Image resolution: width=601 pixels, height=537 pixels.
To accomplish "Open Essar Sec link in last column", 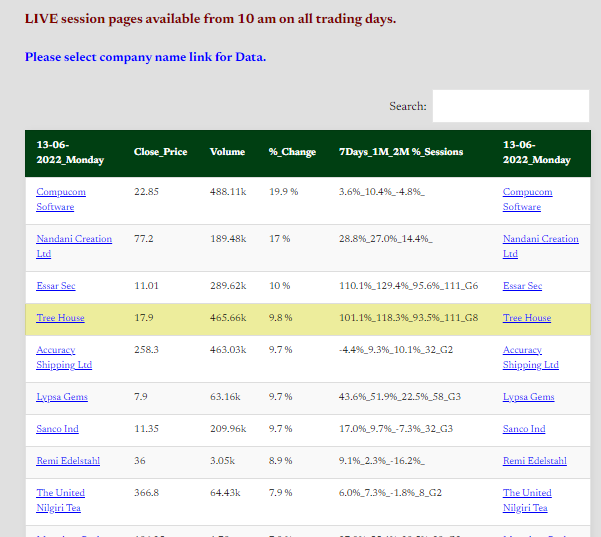I will tap(522, 286).
